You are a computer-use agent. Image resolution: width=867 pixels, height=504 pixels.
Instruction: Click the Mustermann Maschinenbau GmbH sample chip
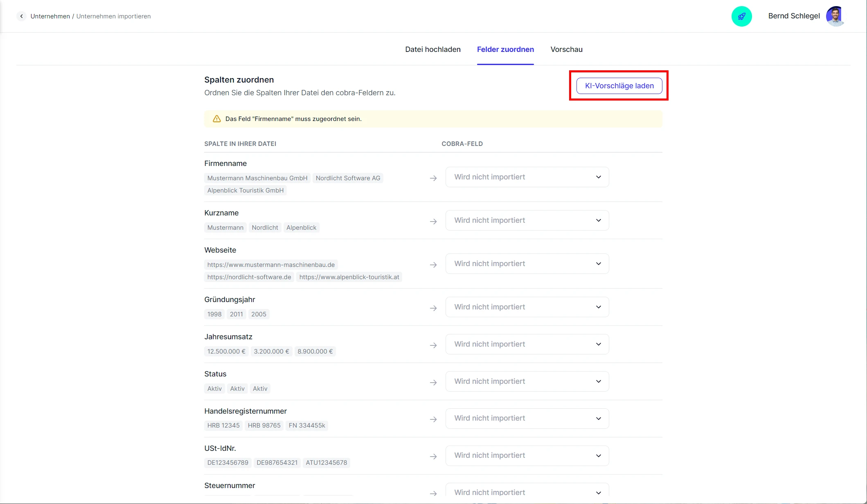pyautogui.click(x=257, y=178)
